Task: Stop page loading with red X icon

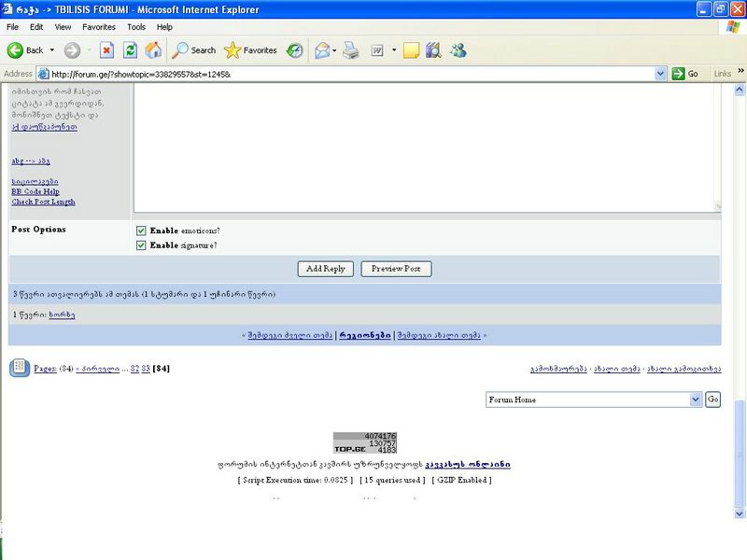Action: click(x=106, y=50)
